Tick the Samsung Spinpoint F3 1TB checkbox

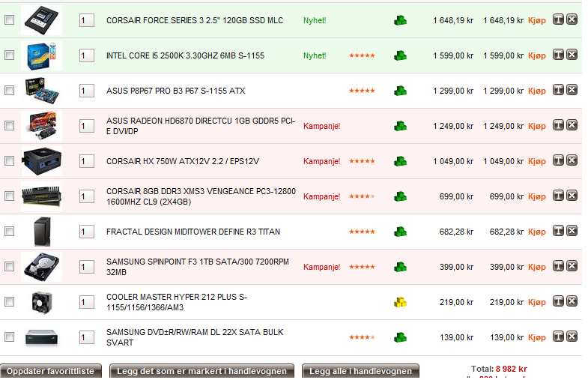pyautogui.click(x=10, y=267)
